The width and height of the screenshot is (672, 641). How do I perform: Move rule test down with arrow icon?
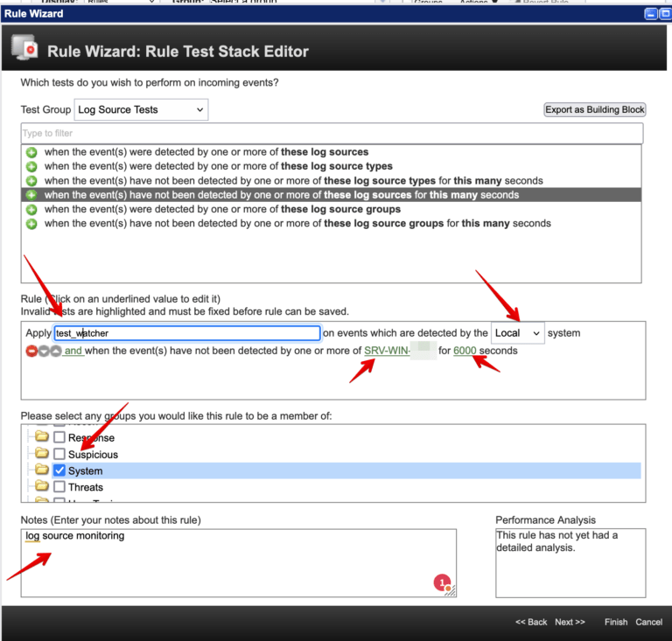click(x=44, y=352)
